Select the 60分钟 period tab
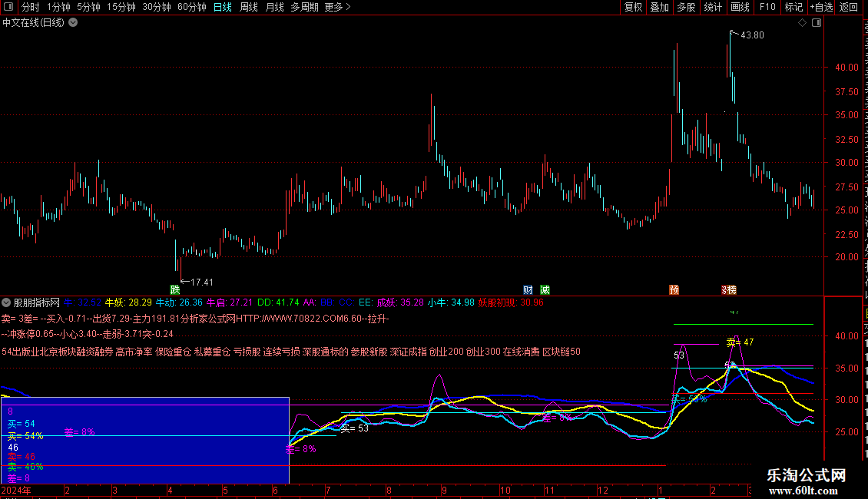Viewport: 868px width, 499px height. [x=191, y=8]
